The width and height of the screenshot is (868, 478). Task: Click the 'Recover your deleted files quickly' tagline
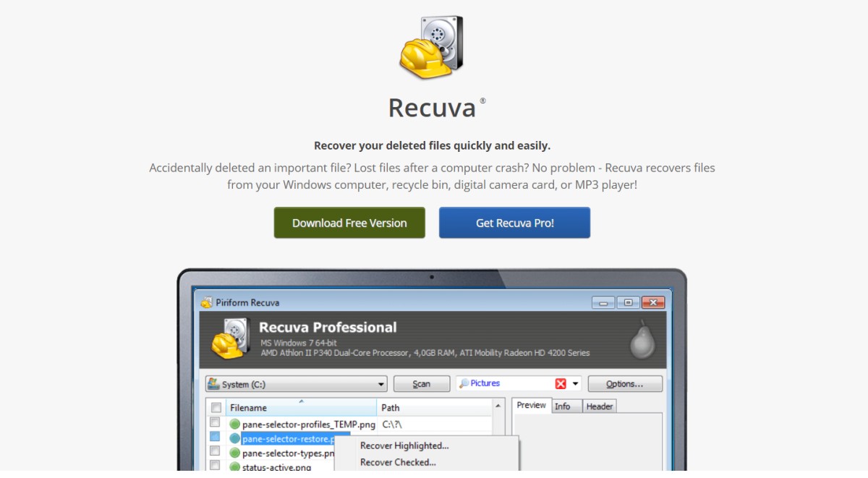(x=433, y=145)
